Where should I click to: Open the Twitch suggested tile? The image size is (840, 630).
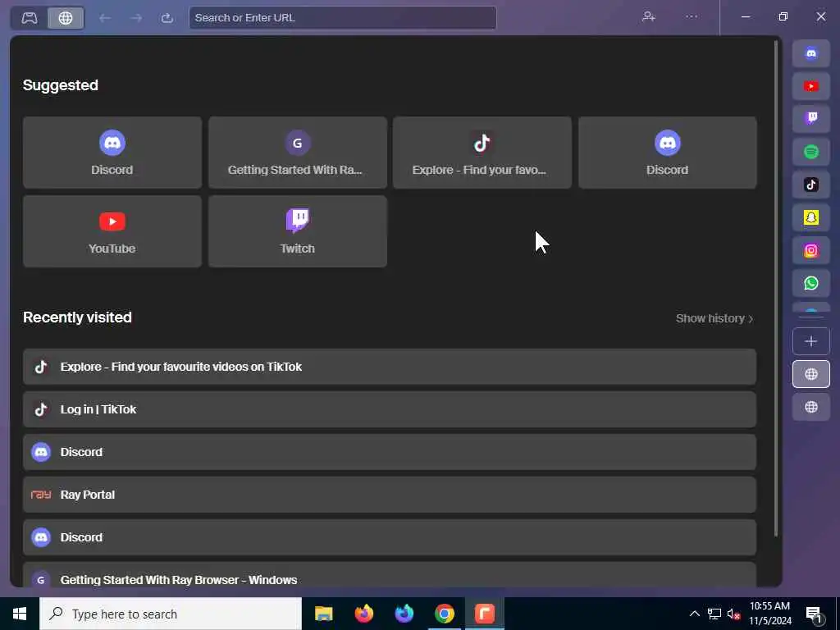297,231
